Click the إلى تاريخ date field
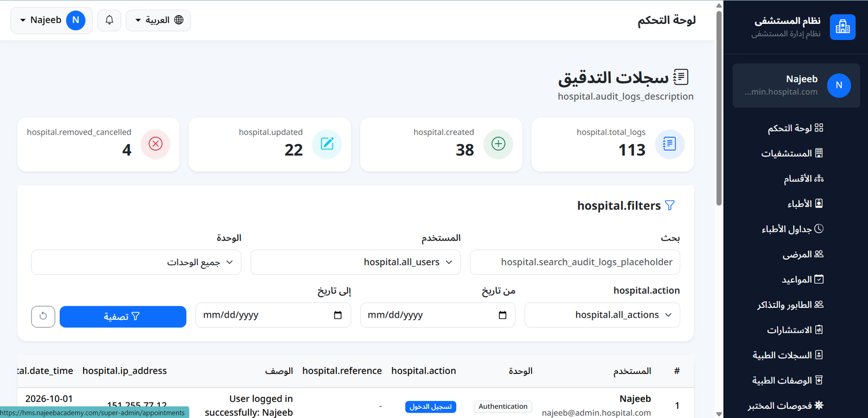The image size is (868, 418). pos(273,315)
